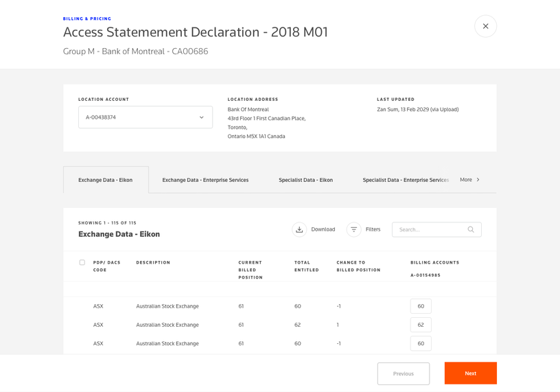
Task: Edit billing account field showing 62
Action: [421, 325]
